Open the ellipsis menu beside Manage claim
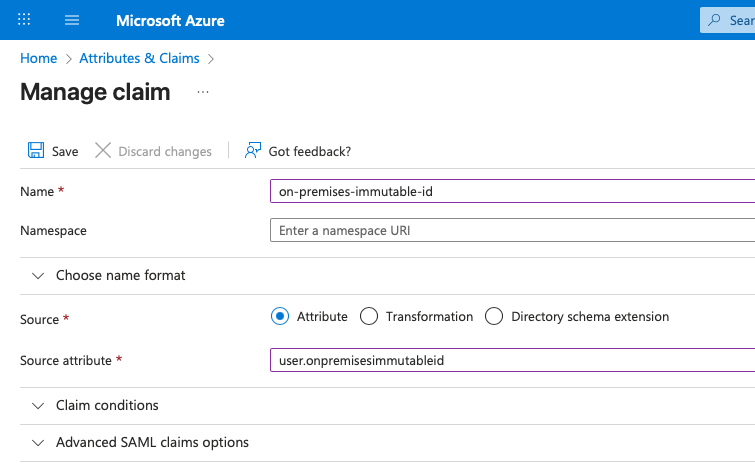Screen dimensions: 755x474 tap(203, 92)
